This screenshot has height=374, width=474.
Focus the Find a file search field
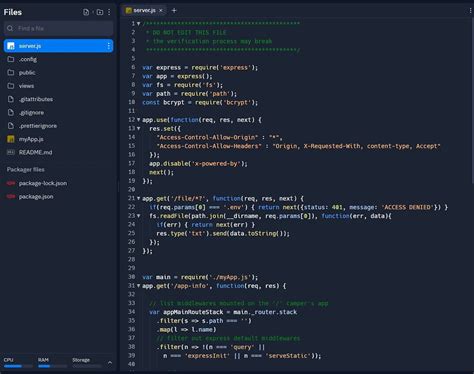click(x=59, y=28)
